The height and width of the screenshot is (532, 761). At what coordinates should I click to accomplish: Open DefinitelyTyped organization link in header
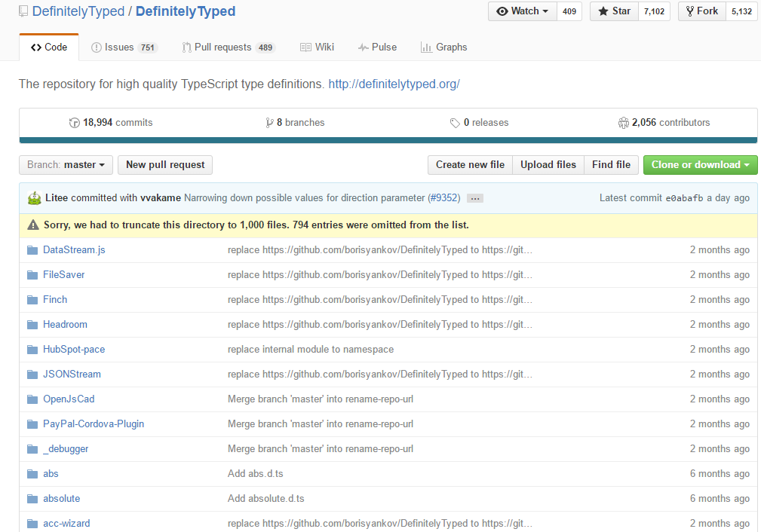coord(78,11)
